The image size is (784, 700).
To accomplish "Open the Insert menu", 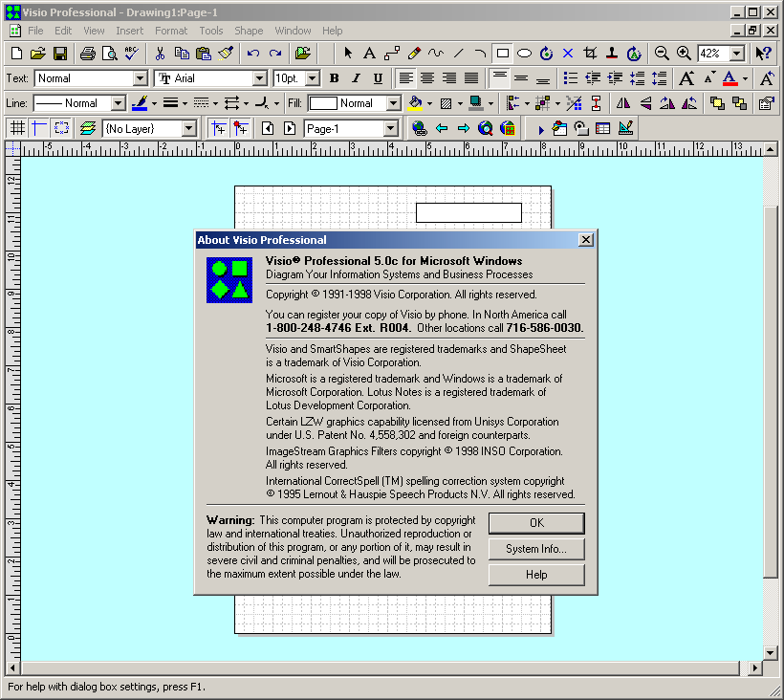I will pyautogui.click(x=129, y=31).
